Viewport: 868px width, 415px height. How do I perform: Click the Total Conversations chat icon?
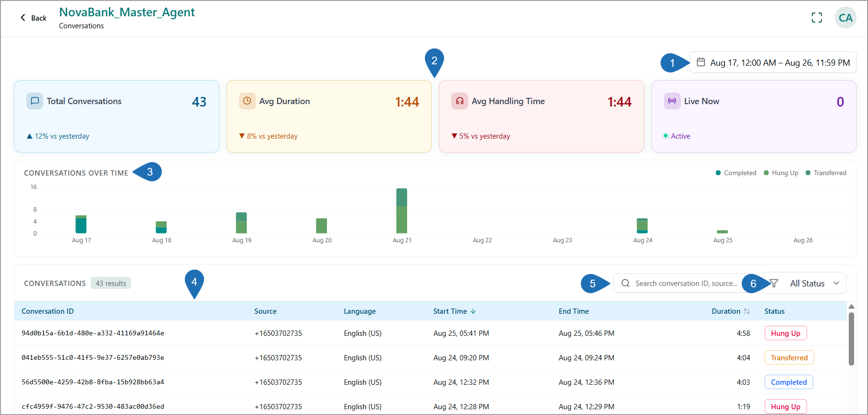point(35,101)
